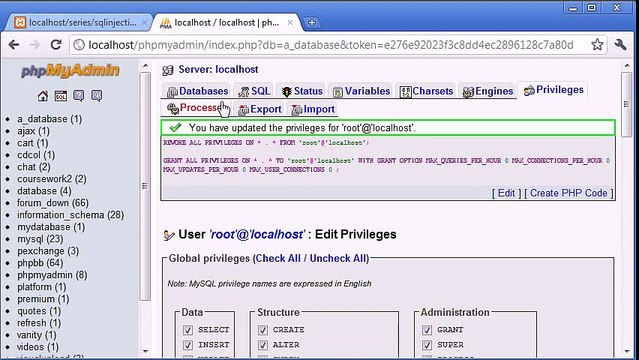Image resolution: width=639 pixels, height=360 pixels.
Task: Uncheck the GRANT privilege
Action: click(x=427, y=330)
